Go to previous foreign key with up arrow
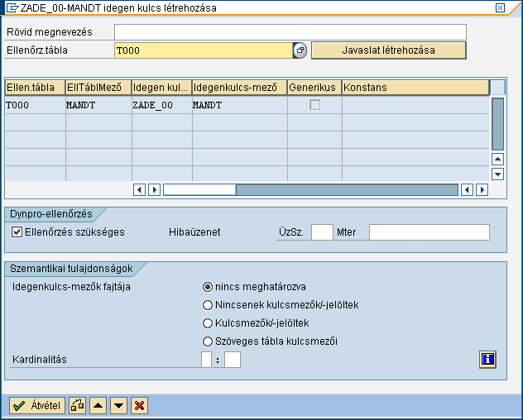Viewport: 523px width, 420px height. [98, 405]
